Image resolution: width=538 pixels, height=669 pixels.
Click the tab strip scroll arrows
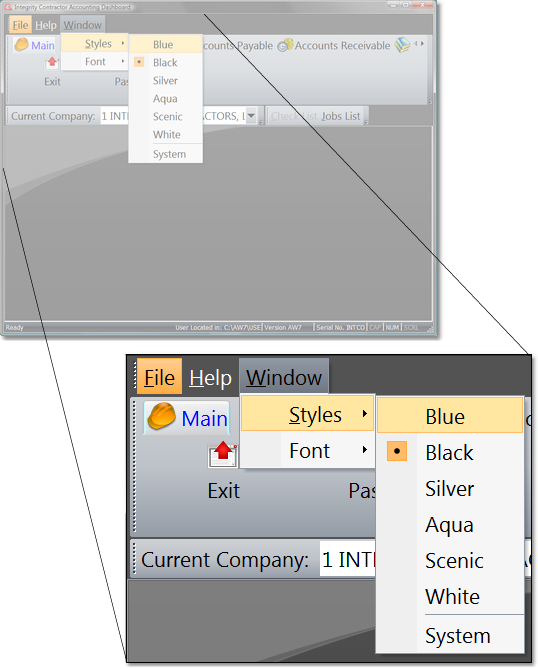(419, 44)
